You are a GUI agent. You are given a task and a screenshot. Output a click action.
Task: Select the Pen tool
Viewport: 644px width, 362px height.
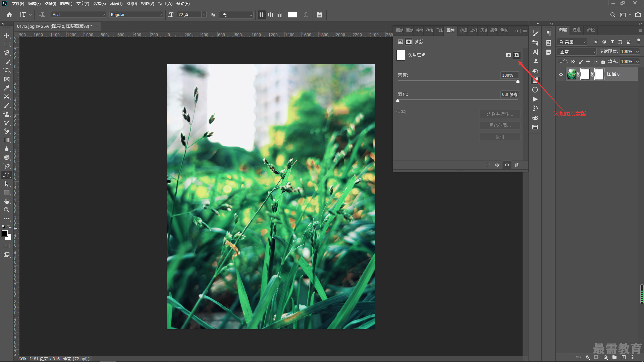7,166
